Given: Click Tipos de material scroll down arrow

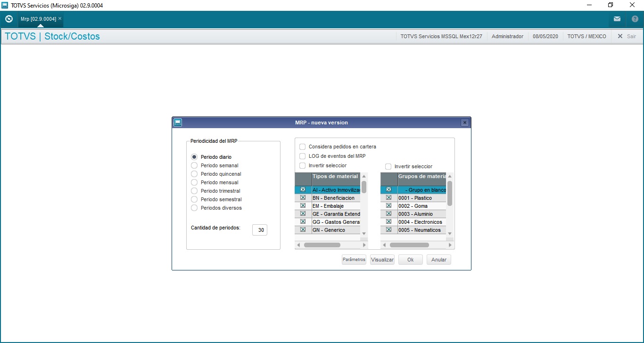Looking at the screenshot, I should tap(364, 233).
